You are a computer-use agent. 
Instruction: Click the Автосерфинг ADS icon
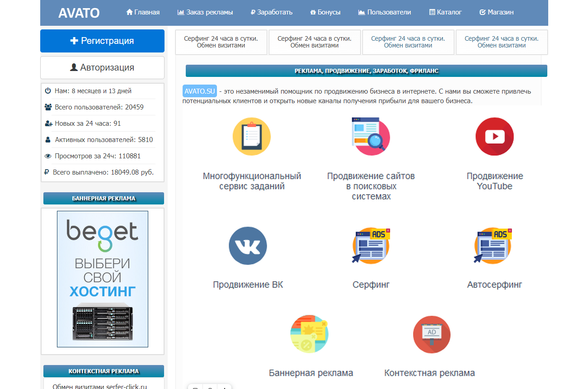493,246
